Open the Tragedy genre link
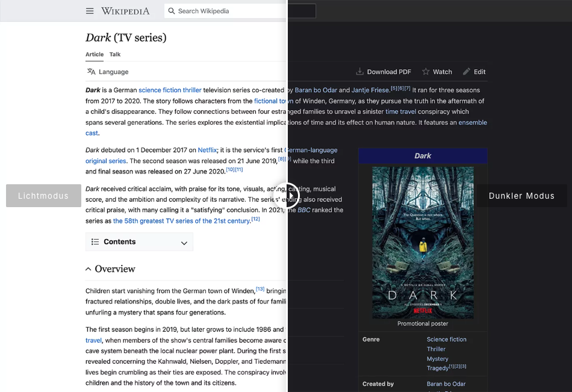 [438, 369]
